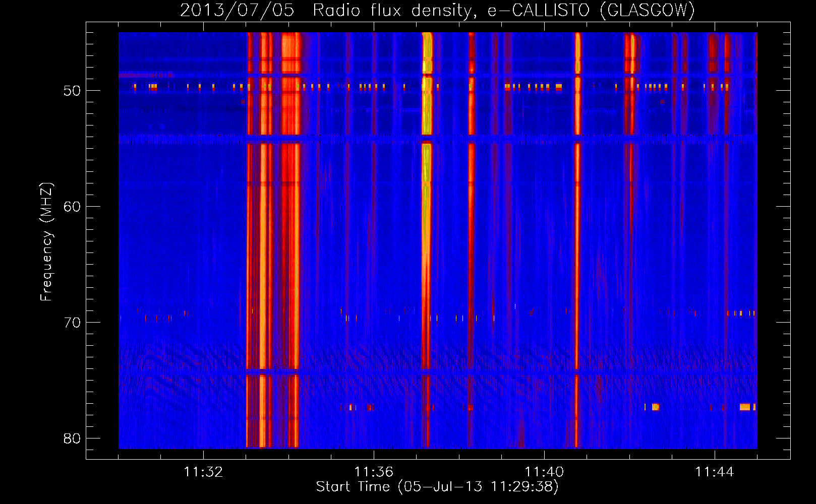
Task: Click the 11:32 time tick label
Action: [203, 472]
